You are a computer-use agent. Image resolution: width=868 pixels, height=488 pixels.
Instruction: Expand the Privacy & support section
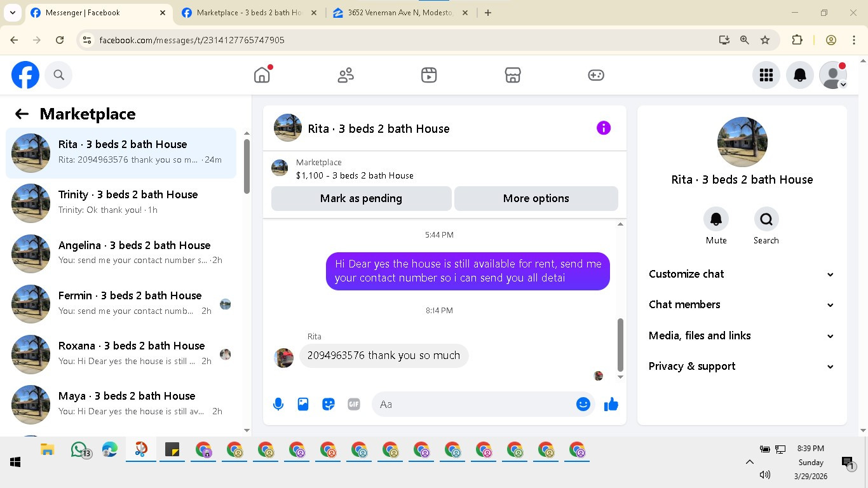pos(742,366)
